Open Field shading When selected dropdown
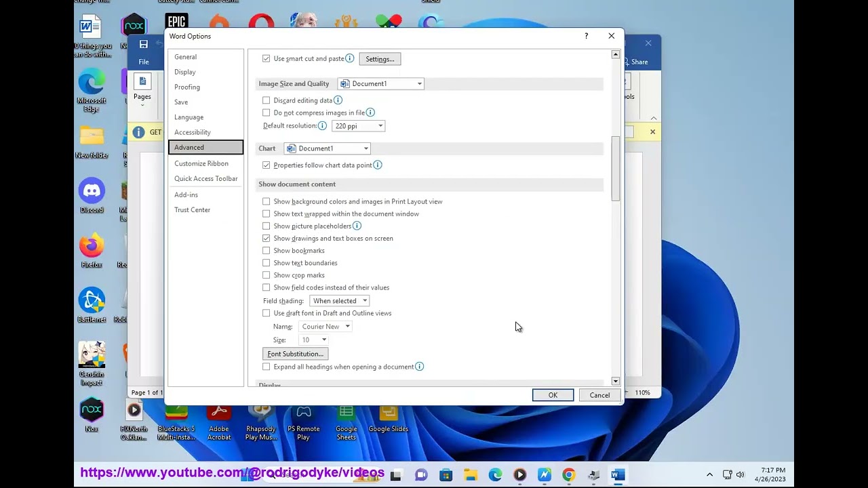868x488 pixels. coord(339,301)
